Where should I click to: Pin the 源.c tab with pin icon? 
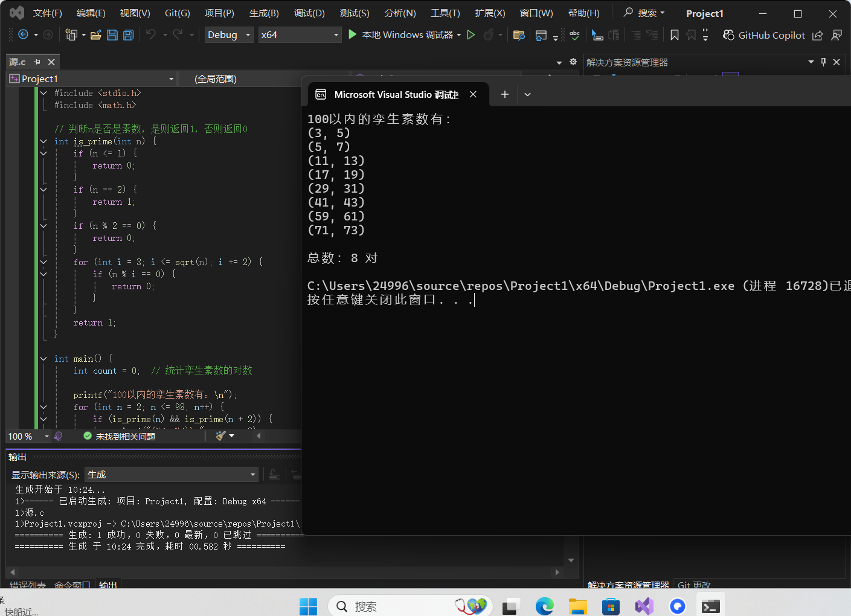pyautogui.click(x=37, y=62)
